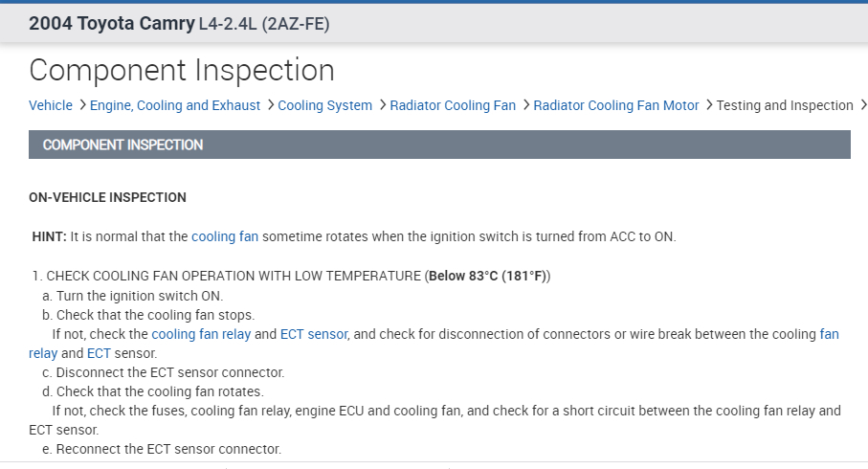
Task: Click the chevron just before Cooling System
Action: pyautogui.click(x=270, y=105)
